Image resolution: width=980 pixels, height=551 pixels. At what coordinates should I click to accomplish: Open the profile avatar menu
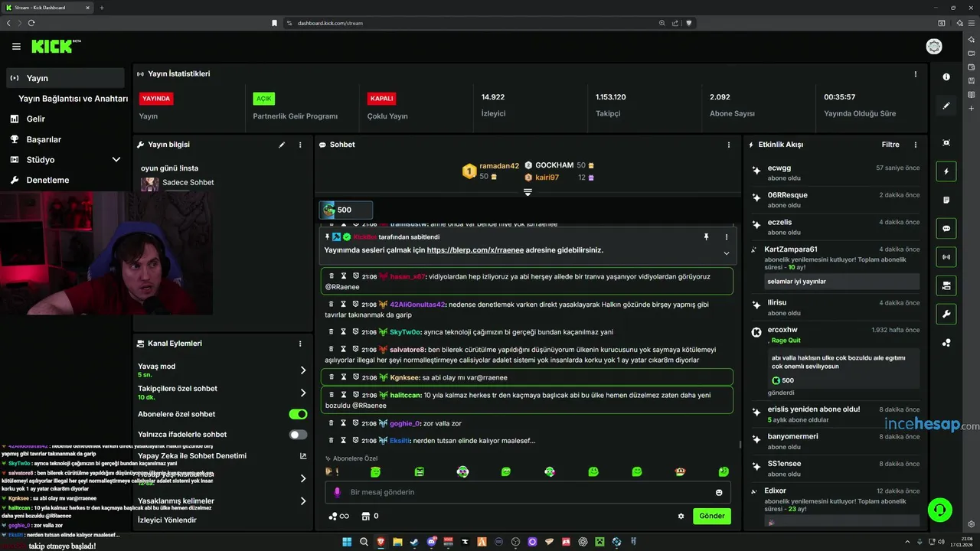tap(934, 47)
